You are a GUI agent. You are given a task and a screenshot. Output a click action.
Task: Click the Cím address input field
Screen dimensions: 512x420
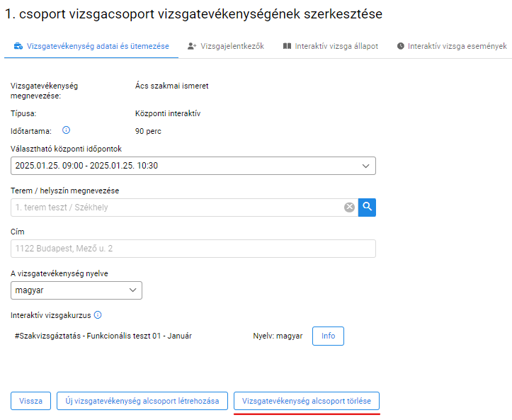(x=193, y=249)
